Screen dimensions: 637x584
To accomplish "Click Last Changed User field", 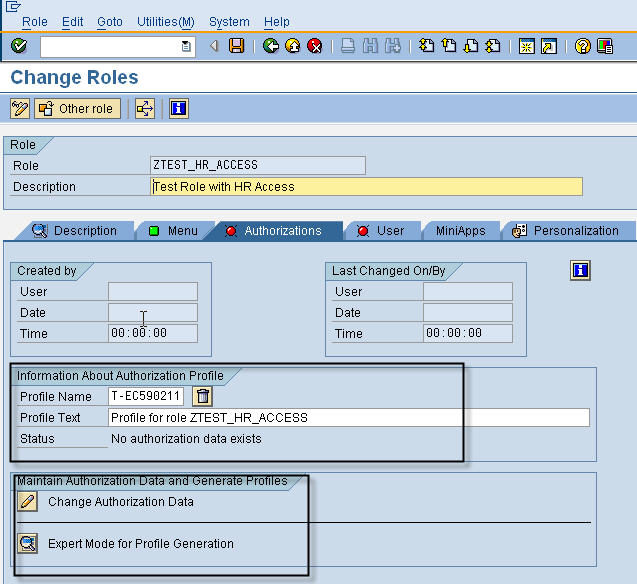I will [x=468, y=292].
